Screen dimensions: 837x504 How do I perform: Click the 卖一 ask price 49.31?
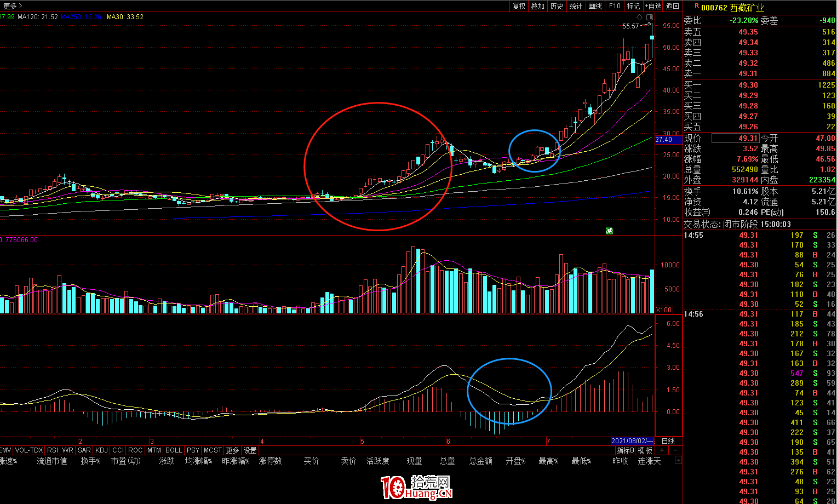tap(748, 73)
